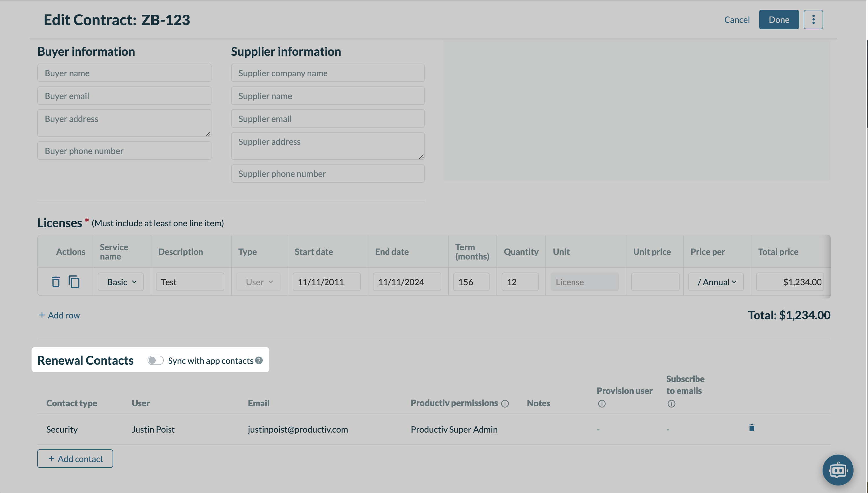Click the Done button

[x=779, y=20]
